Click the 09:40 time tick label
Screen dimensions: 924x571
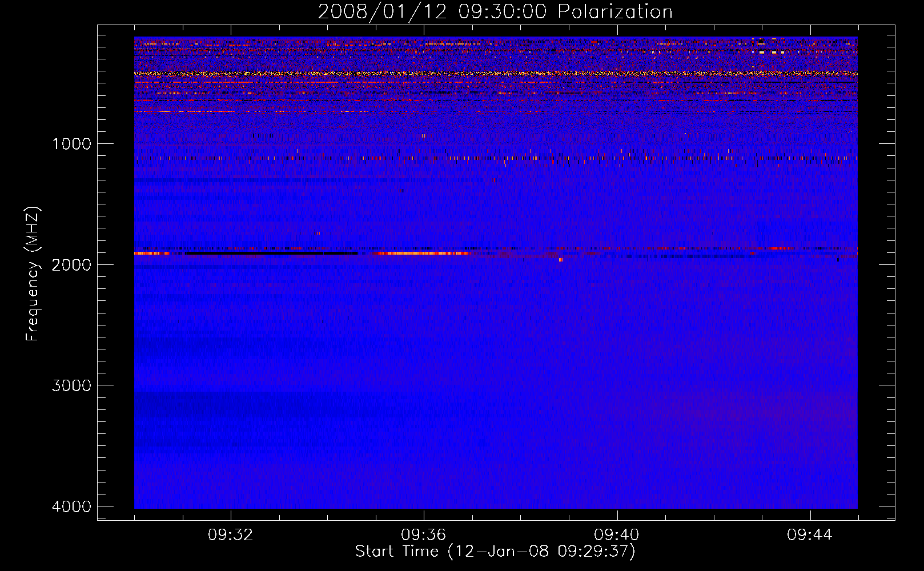(x=617, y=535)
